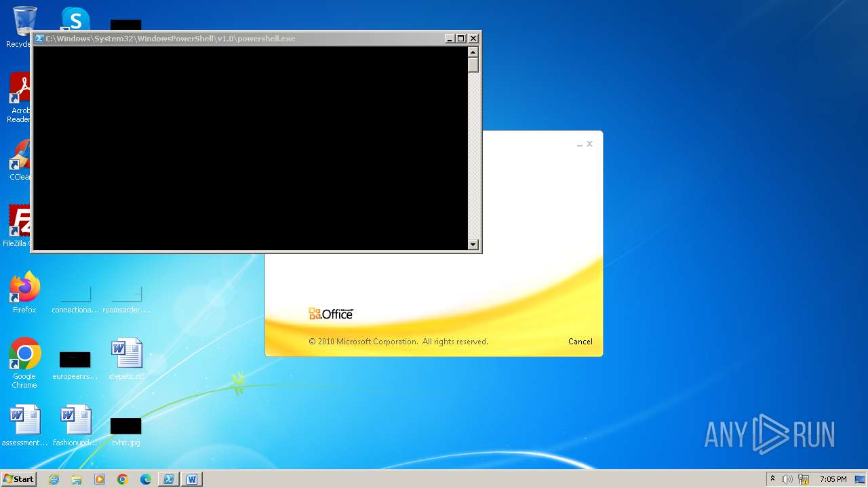This screenshot has height=488, width=868.
Task: Click the PowerShell window title text
Action: [170, 39]
